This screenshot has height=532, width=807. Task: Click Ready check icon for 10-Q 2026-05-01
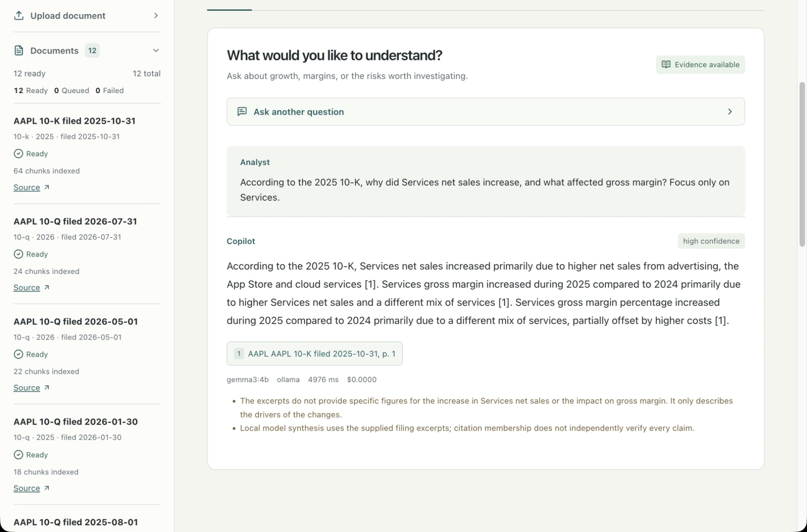(18, 354)
